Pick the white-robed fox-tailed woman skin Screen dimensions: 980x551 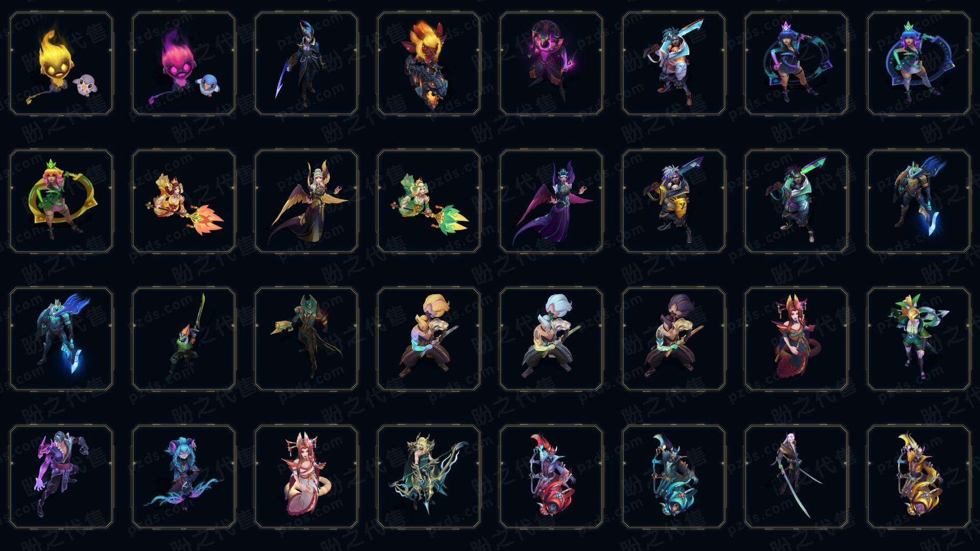tap(306, 477)
